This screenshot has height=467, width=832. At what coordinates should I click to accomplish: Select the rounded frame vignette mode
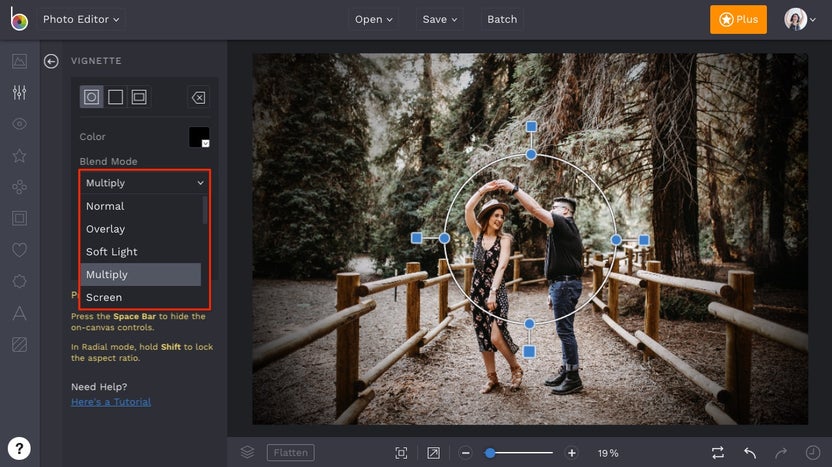click(x=139, y=97)
